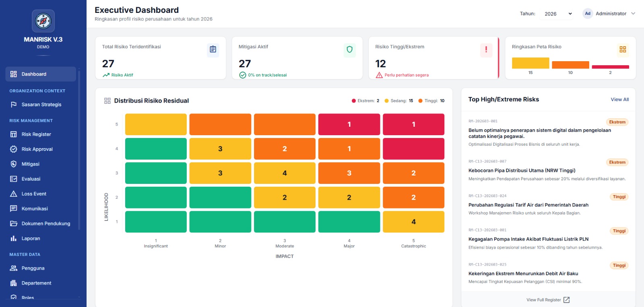Click the yellow bar in Ringkasan Peta Risiko
Screen dimensions: 644x307
coord(530,63)
